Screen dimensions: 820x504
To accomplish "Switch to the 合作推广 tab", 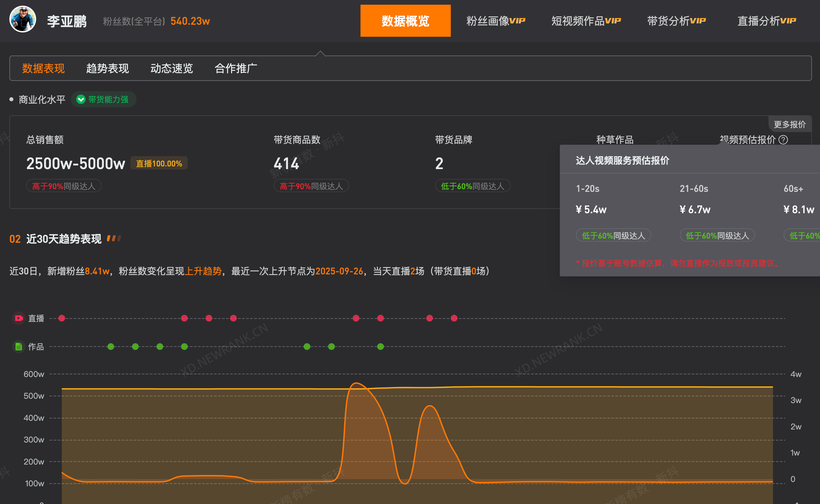I will pyautogui.click(x=236, y=68).
